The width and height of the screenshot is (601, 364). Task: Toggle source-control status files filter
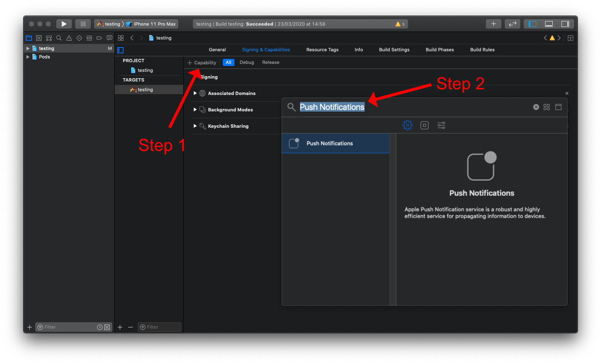[107, 327]
